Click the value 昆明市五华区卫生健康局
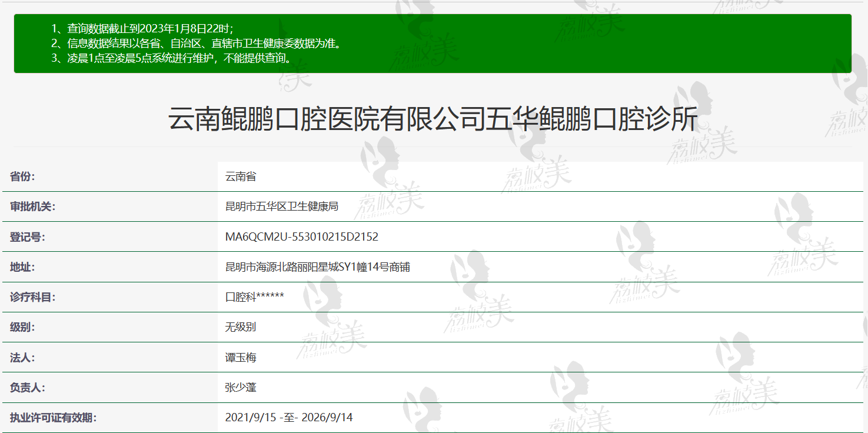Image resolution: width=868 pixels, height=433 pixels. (x=282, y=206)
